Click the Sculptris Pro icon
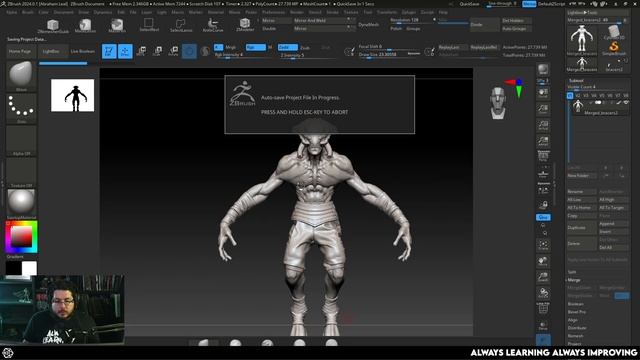The height and width of the screenshot is (360, 640). tap(205, 51)
